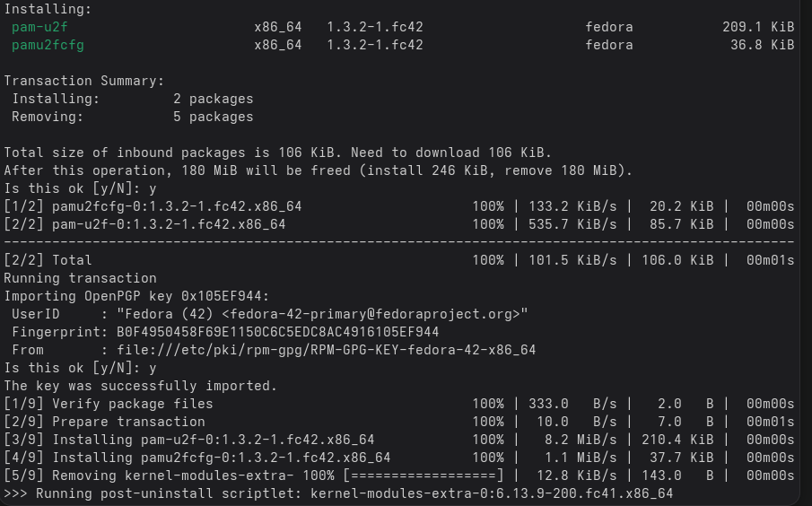Click the "Transaction Summary:" heading

point(84,81)
